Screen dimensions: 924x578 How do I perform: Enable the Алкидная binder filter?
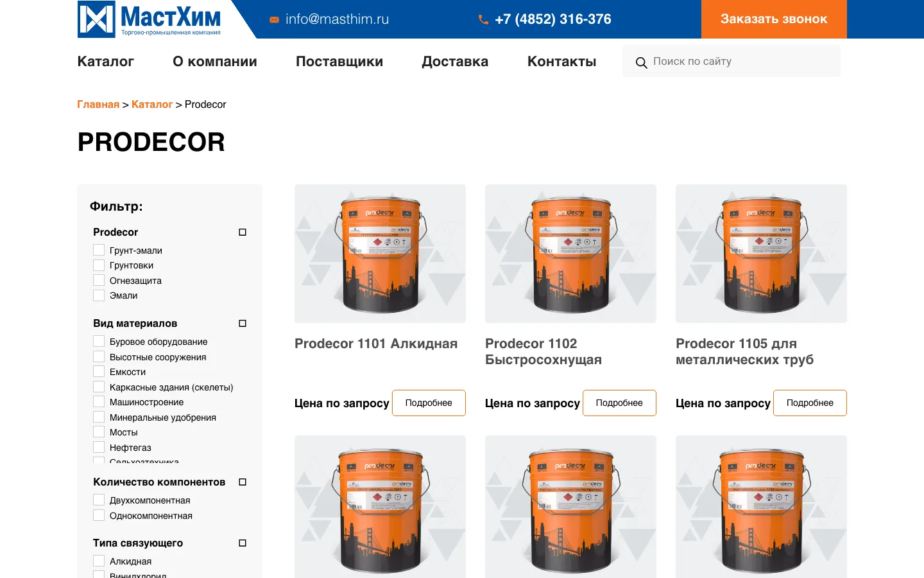point(99,561)
